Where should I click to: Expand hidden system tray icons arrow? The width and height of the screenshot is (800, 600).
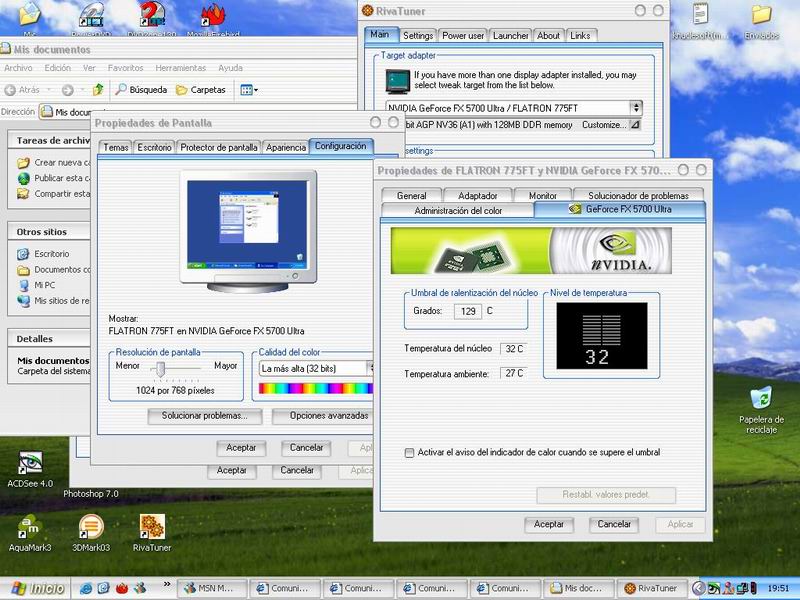(699, 588)
